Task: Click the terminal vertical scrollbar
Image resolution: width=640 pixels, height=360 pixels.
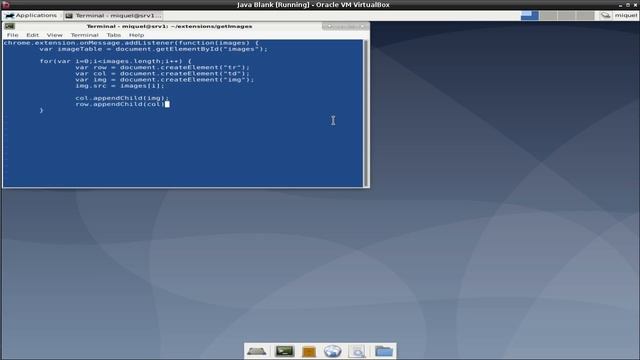Action: 366,113
